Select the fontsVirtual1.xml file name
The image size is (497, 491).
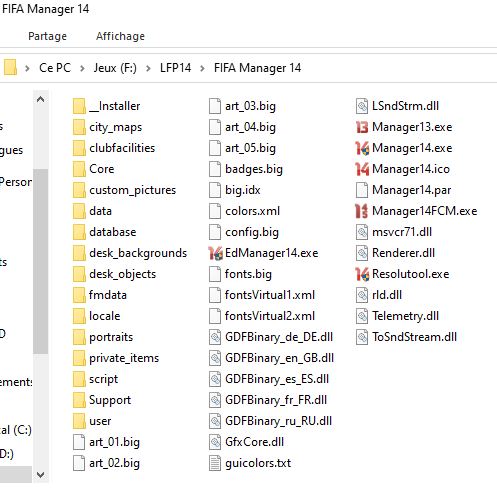pyautogui.click(x=270, y=295)
